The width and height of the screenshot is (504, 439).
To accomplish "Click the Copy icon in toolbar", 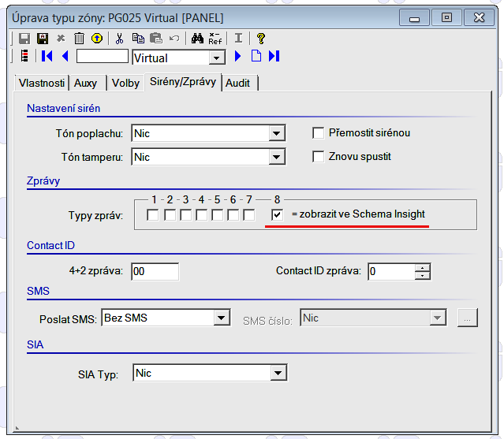I will 138,38.
